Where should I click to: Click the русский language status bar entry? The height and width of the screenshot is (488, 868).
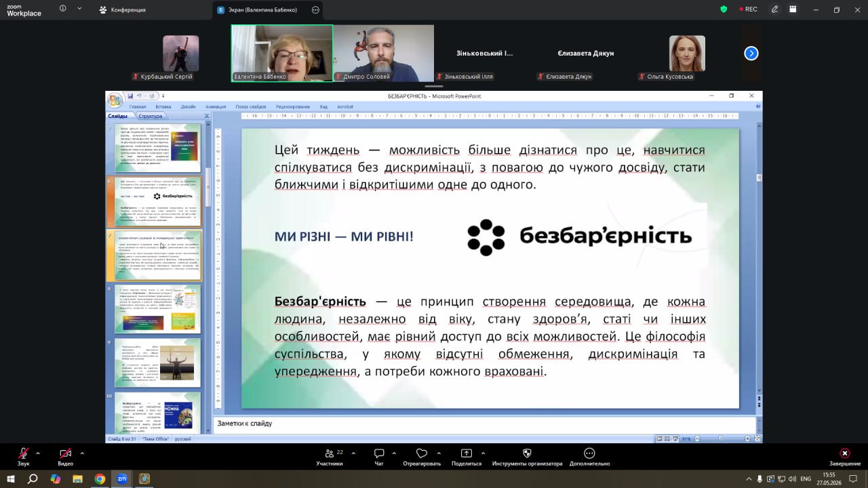pos(183,439)
